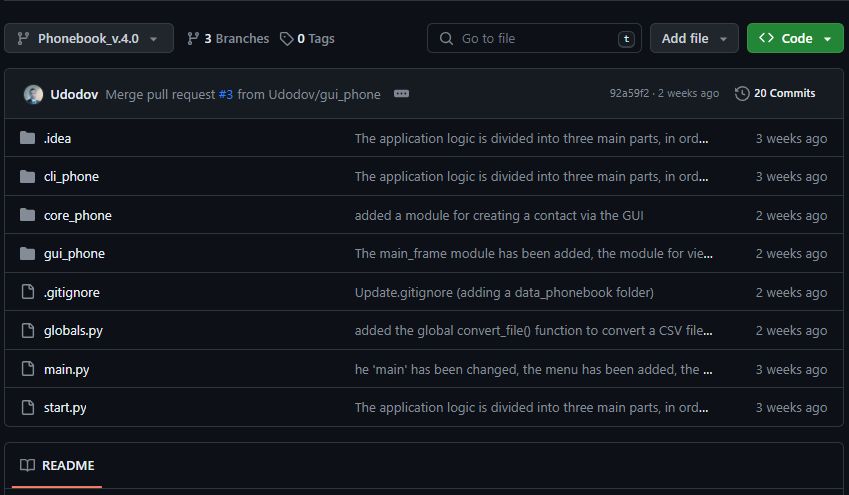Screen dimensions: 849x495
Task: Open commit "he 'main' has been changed"
Action: (x=533, y=369)
